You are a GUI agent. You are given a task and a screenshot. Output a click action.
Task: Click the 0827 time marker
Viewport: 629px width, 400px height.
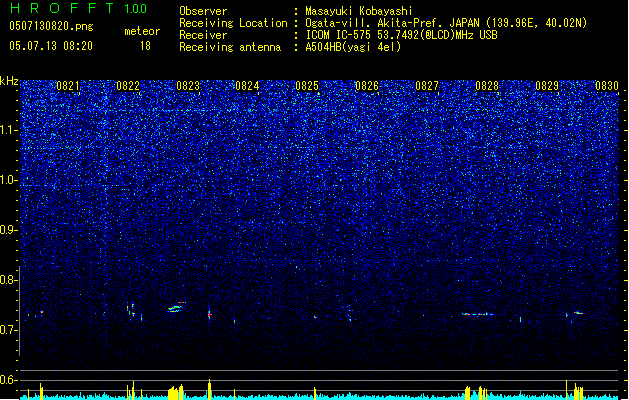(427, 85)
